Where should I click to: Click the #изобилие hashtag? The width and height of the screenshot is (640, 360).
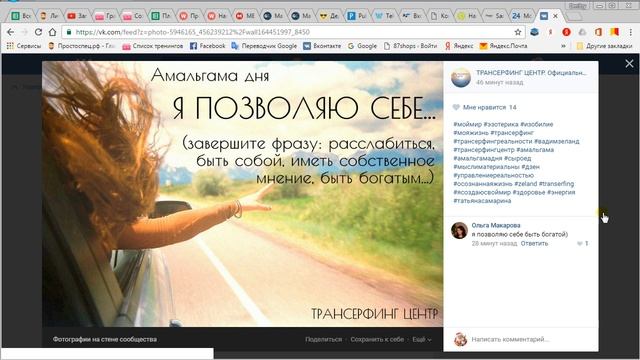click(537, 124)
